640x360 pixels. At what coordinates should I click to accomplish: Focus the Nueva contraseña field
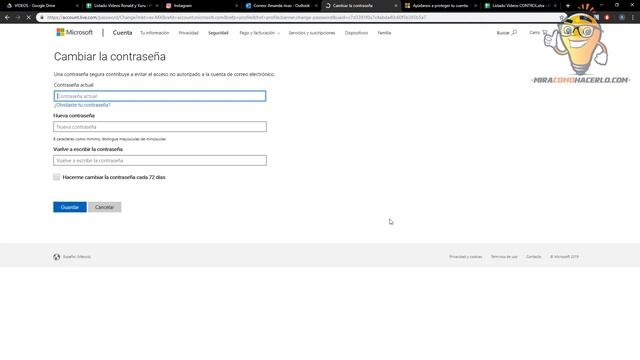pyautogui.click(x=160, y=127)
